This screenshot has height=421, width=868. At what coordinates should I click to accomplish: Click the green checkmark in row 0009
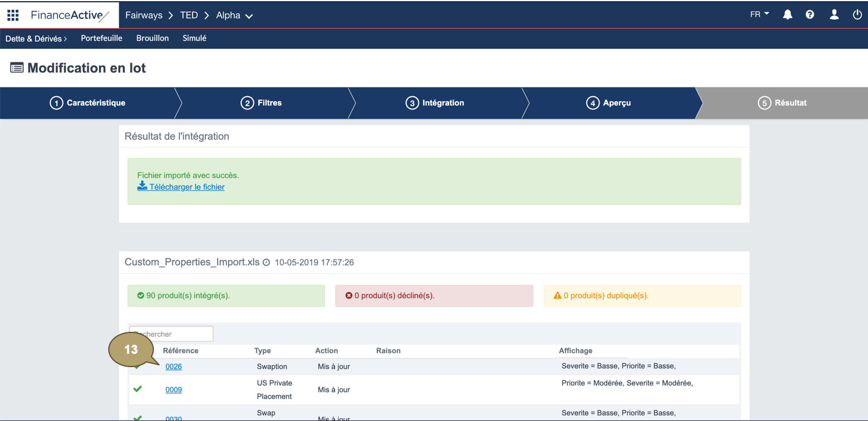pyautogui.click(x=138, y=389)
